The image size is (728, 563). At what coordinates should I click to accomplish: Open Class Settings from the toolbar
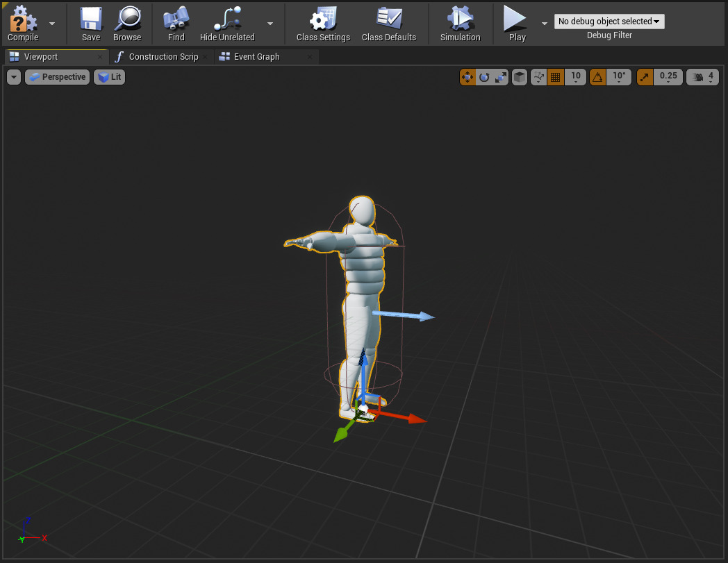pyautogui.click(x=323, y=19)
